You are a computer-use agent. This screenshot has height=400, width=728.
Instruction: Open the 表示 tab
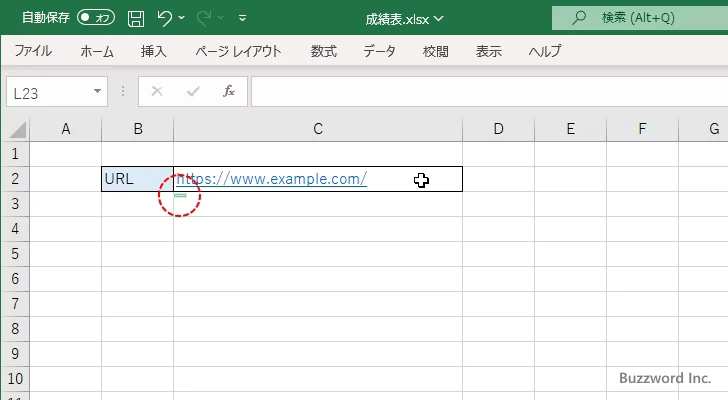[x=488, y=51]
